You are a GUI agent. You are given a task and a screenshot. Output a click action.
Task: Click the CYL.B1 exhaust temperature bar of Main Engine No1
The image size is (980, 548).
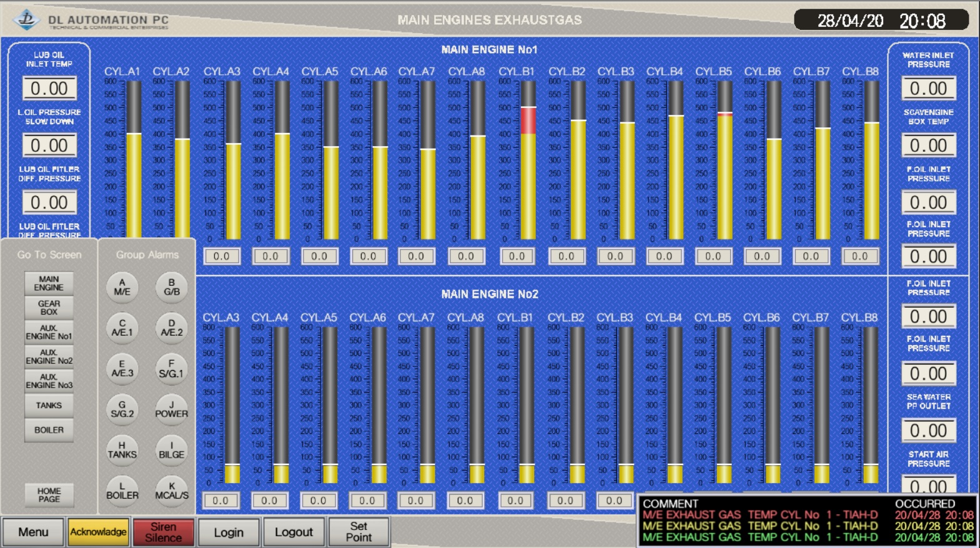click(528, 160)
